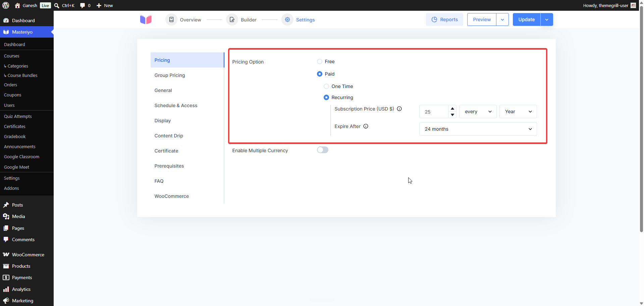Viewport: 644px width, 306px height.
Task: Select the Recurring radio option
Action: point(326,97)
